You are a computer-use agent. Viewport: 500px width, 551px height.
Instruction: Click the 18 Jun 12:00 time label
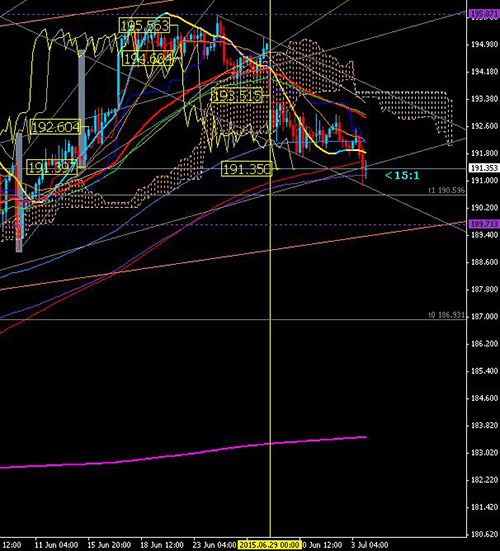[x=162, y=545]
